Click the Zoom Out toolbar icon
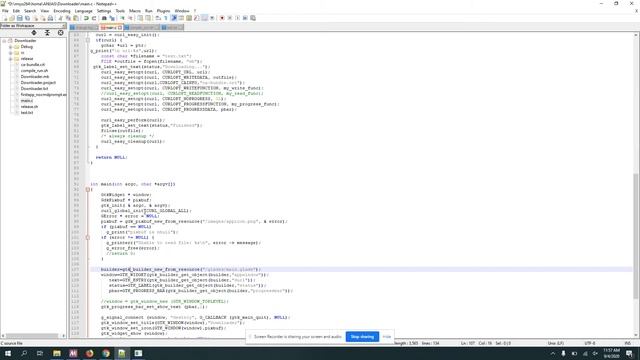Viewport: 640px width, 360px height. pos(130,18)
